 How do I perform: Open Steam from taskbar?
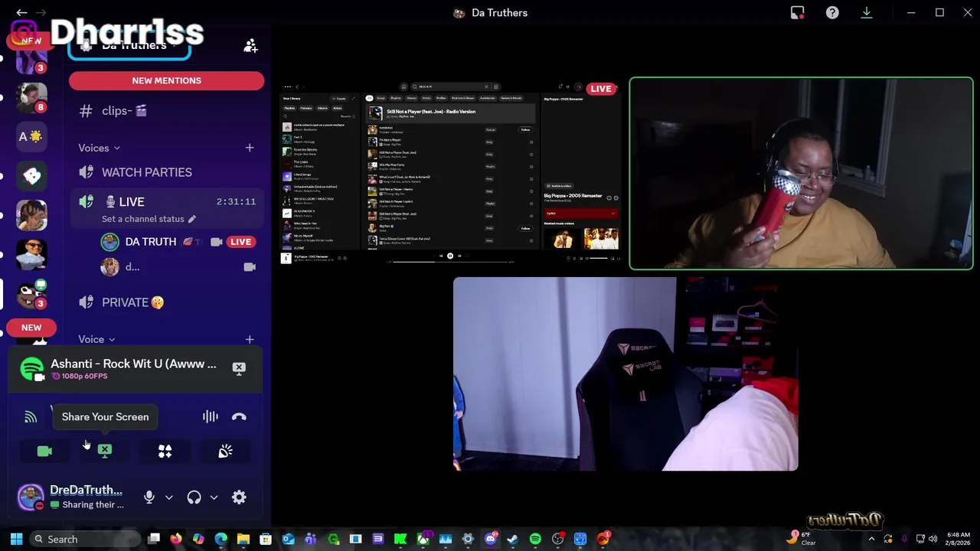[512, 539]
